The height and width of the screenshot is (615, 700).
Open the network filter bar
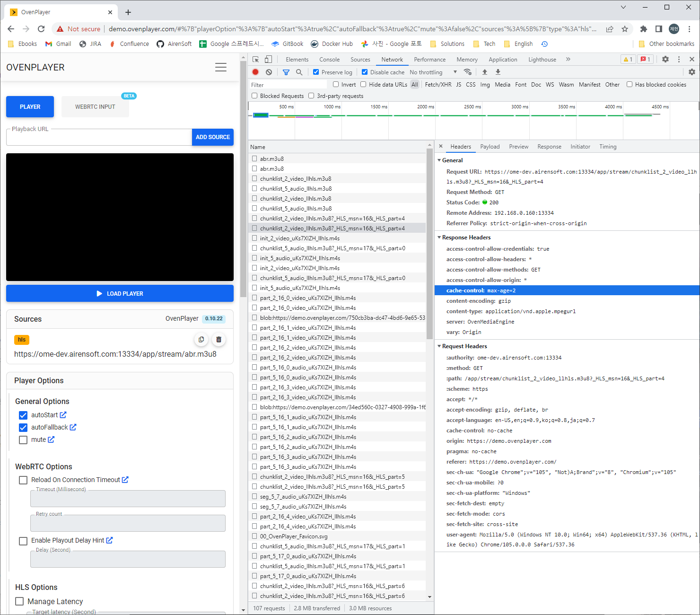click(x=286, y=72)
